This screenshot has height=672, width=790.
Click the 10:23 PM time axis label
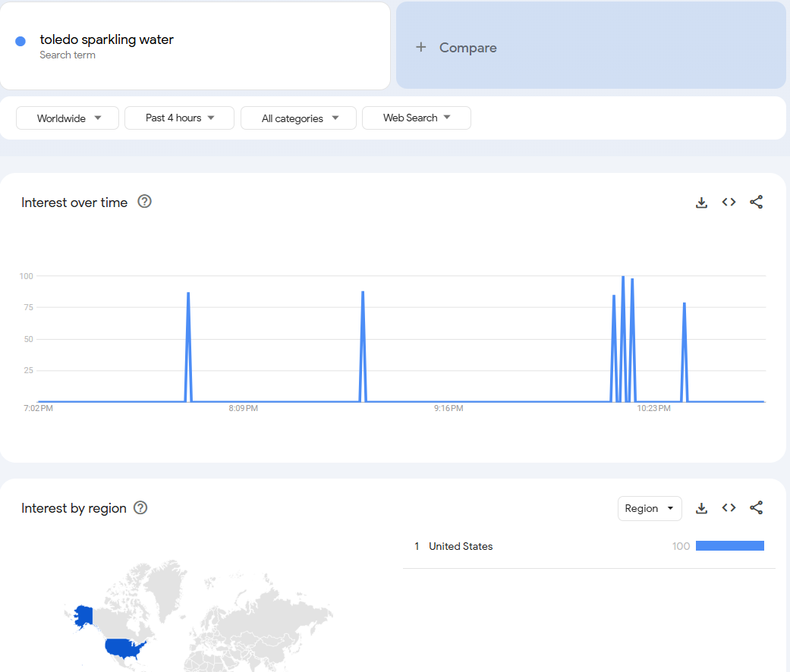click(x=653, y=408)
